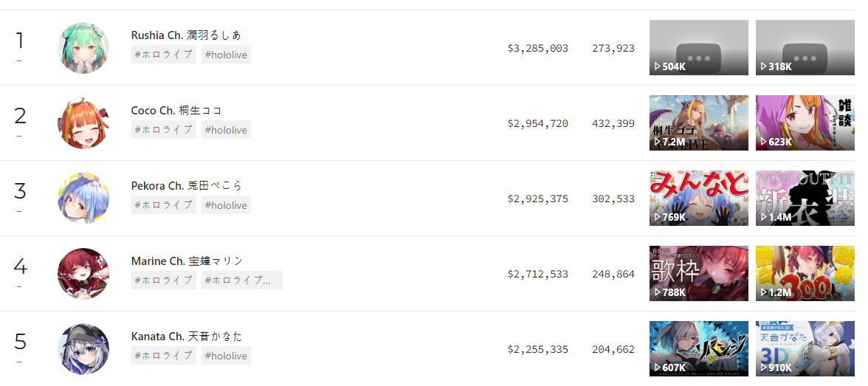Image resolution: width=868 pixels, height=386 pixels.
Task: Play Coco's 7.2M views video
Action: click(x=698, y=123)
